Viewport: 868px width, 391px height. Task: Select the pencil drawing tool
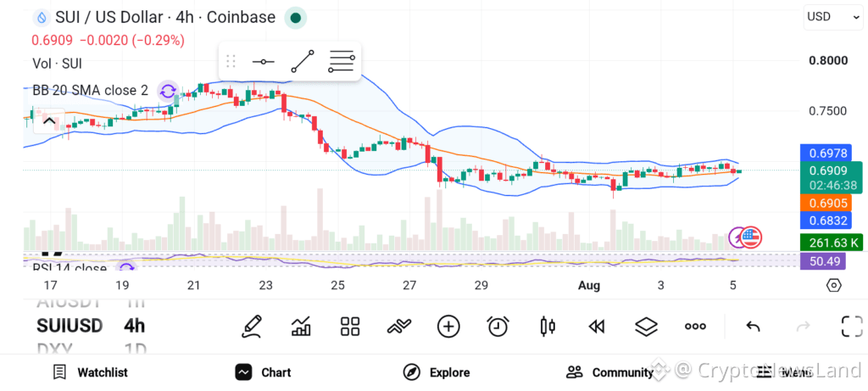click(x=252, y=327)
